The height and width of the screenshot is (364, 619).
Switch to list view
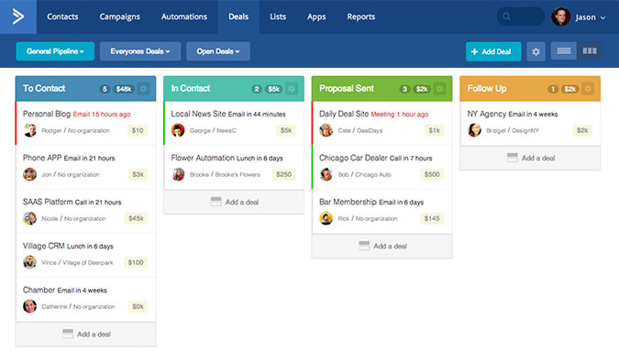click(564, 51)
